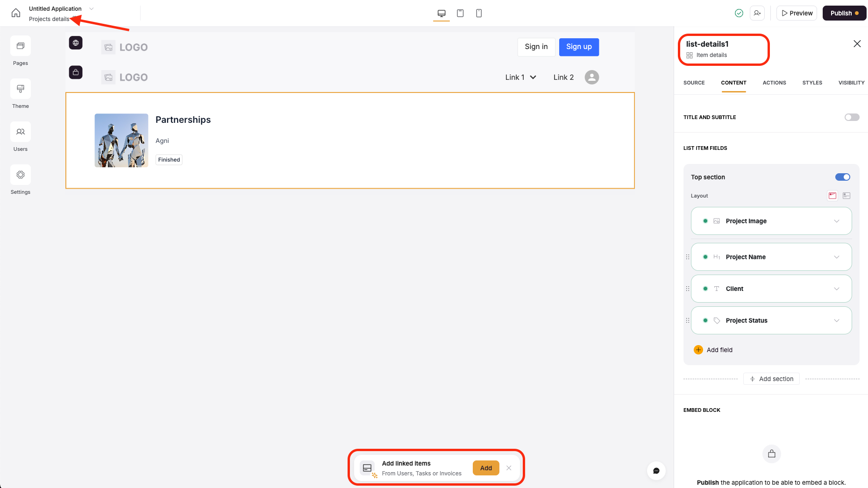Image resolution: width=868 pixels, height=488 pixels.
Task: Go to the home icon
Action: tap(16, 13)
